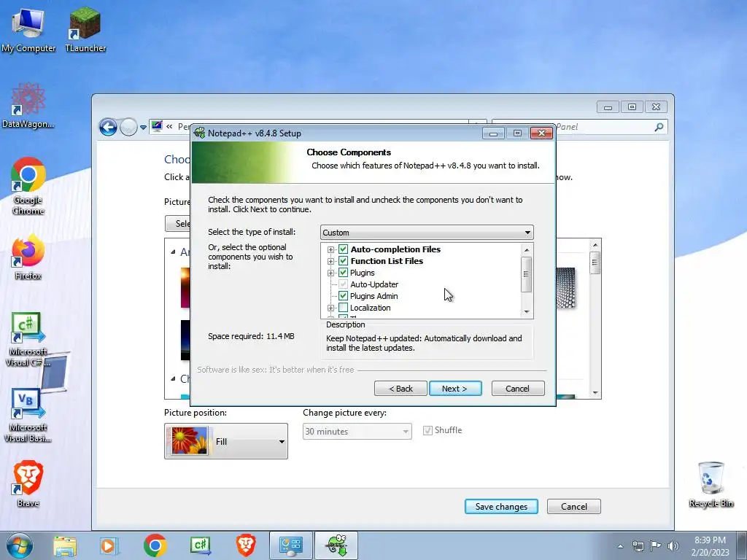
Task: Switch to Notepad++ installer taskbar item
Action: 336,545
